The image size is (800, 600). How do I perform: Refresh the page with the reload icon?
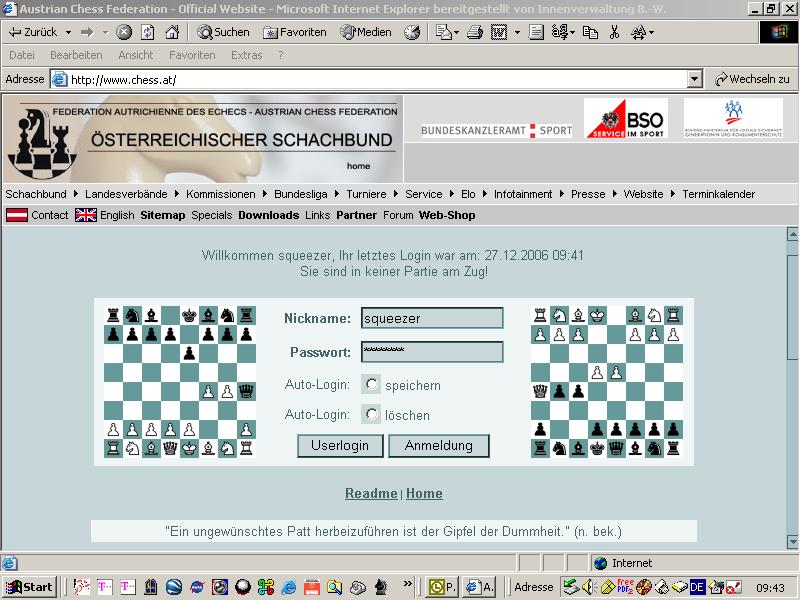click(x=147, y=33)
